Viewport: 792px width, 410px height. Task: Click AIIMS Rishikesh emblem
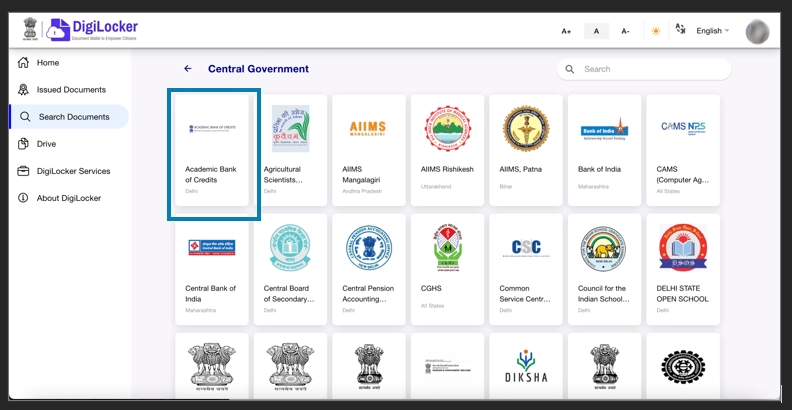(448, 128)
